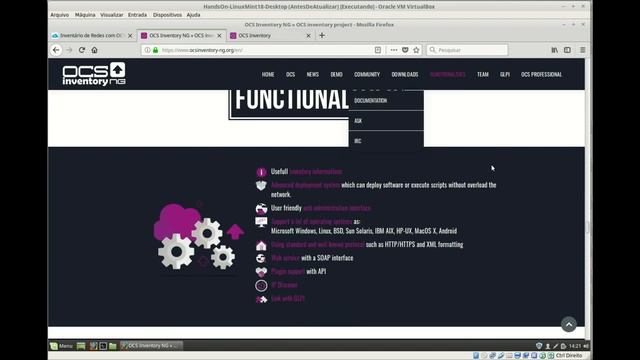The image size is (640, 360).
Task: Open reader view icon in address bar
Action: tap(378, 50)
